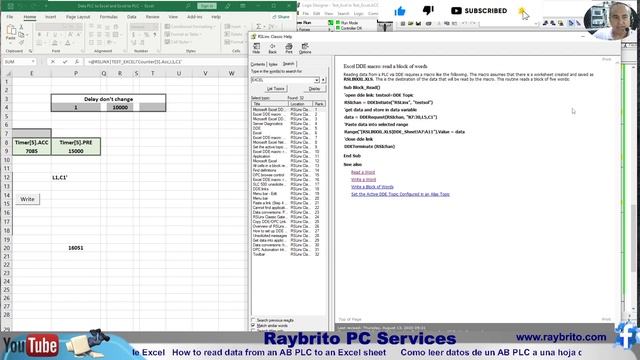
Task: Toggle Match similar words checkbox
Action: (x=253, y=325)
